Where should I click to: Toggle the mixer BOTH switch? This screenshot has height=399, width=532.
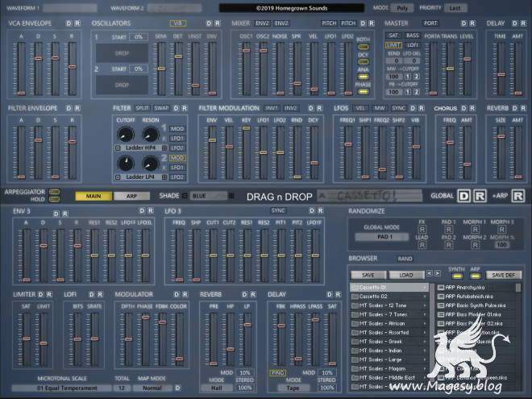click(363, 47)
